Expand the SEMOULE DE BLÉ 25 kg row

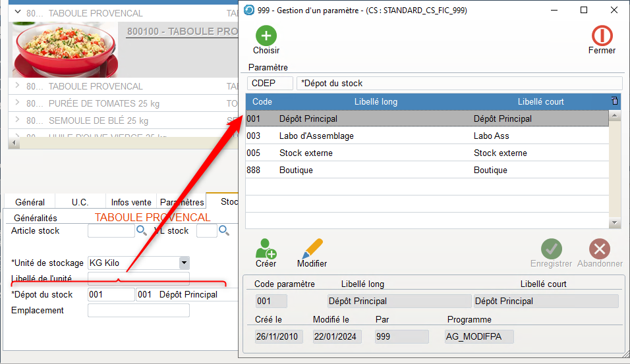(x=18, y=120)
